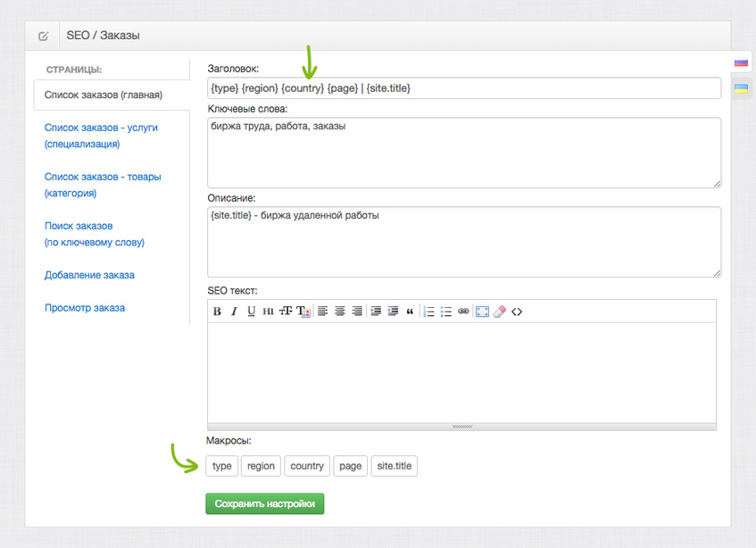Click the ordered numbered list icon
The width and height of the screenshot is (756, 548).
[x=428, y=311]
